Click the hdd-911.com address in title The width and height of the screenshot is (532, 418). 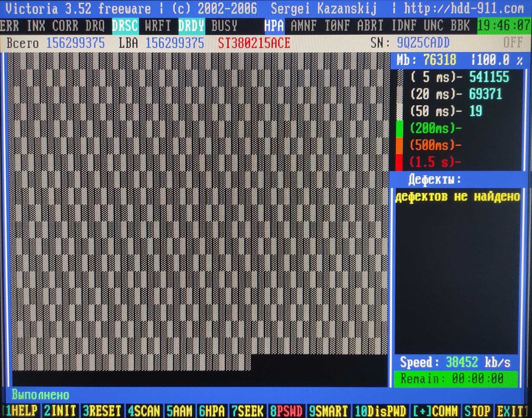pyautogui.click(x=464, y=8)
